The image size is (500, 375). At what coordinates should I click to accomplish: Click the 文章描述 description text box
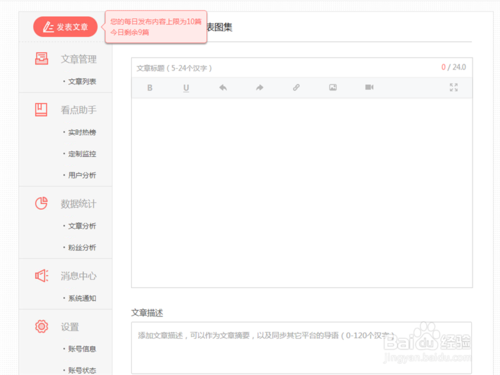(x=301, y=348)
